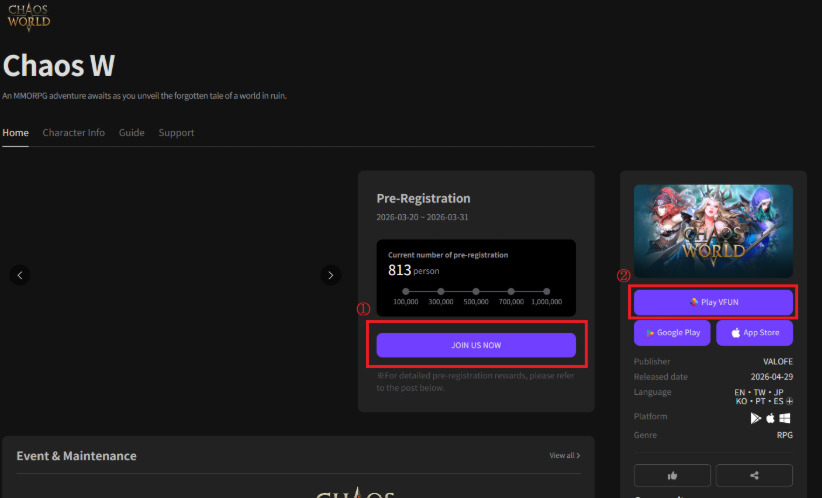Click the share button
The image size is (822, 498).
(x=754, y=475)
